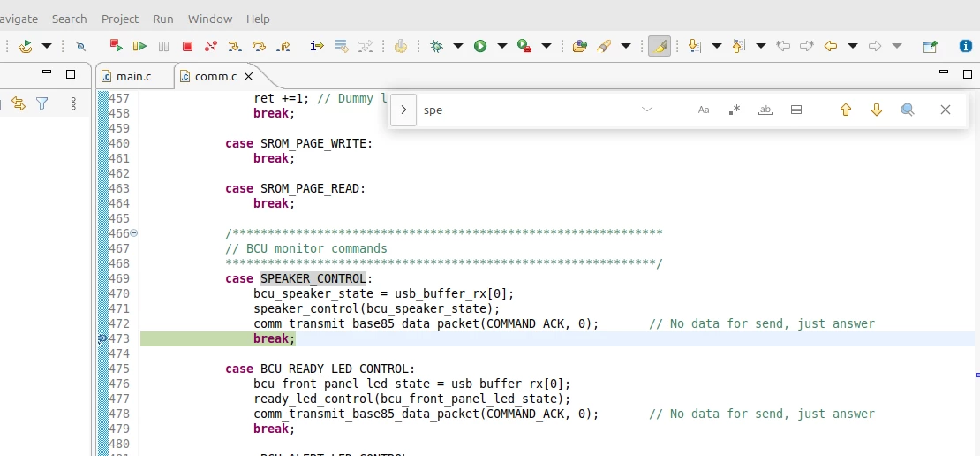Click the Disconnect debug icon

coord(211,46)
